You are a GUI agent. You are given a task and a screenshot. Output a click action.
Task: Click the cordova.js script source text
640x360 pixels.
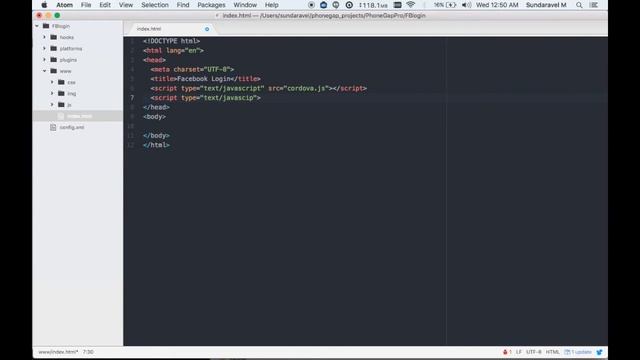[306, 88]
